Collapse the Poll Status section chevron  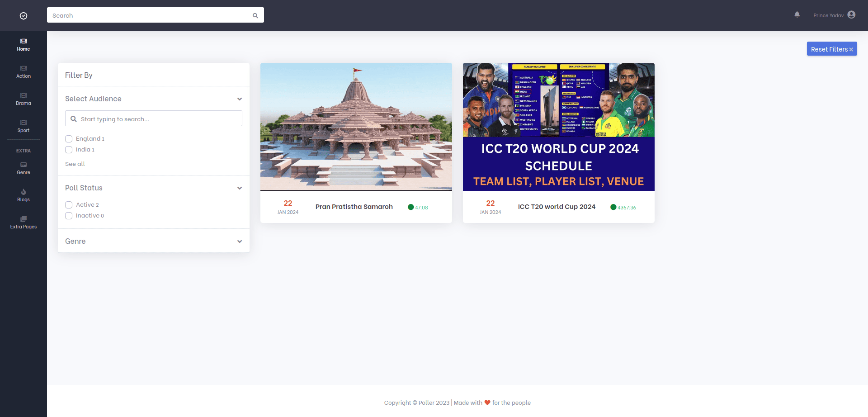pyautogui.click(x=240, y=188)
